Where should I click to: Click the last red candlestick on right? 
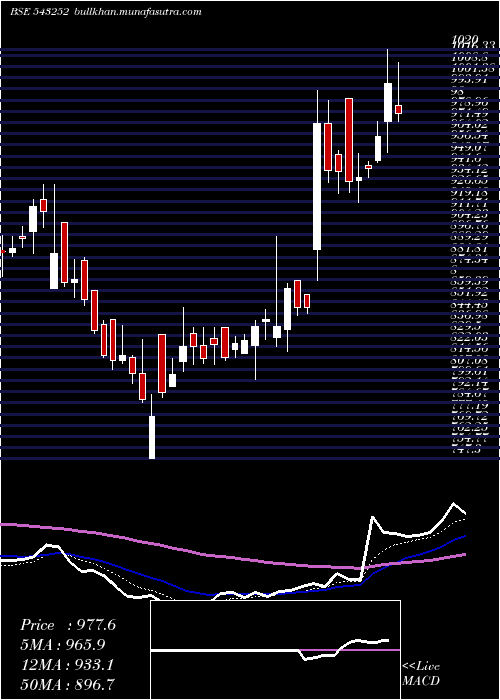399,109
